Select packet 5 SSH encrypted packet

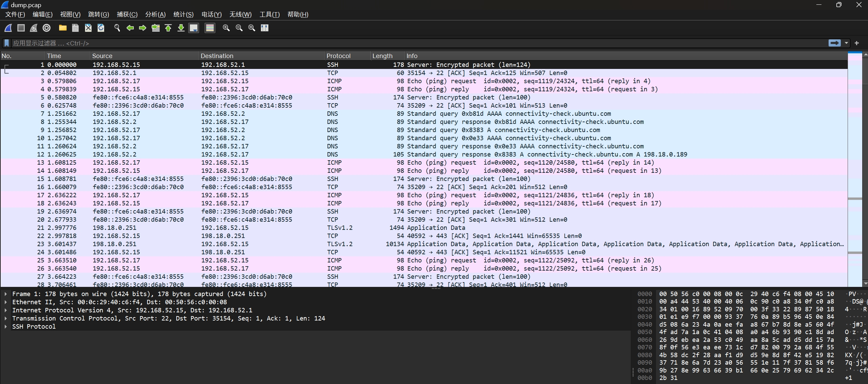(x=424, y=97)
